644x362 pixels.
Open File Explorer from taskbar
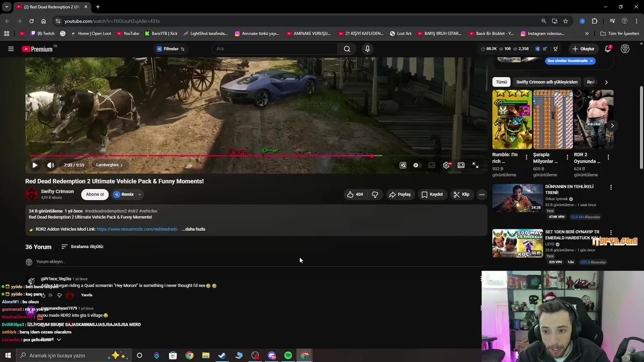click(206, 355)
